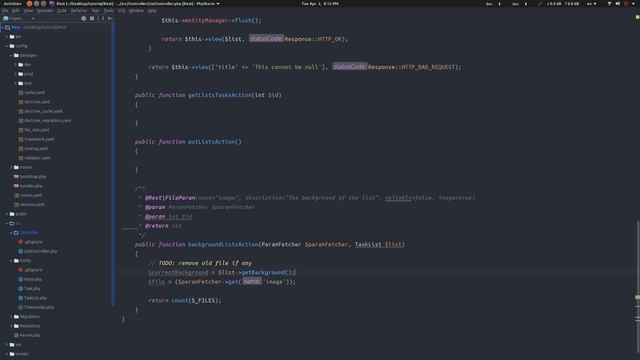Open the Tools menu
640x360 pixels.
pyautogui.click(x=109, y=11)
